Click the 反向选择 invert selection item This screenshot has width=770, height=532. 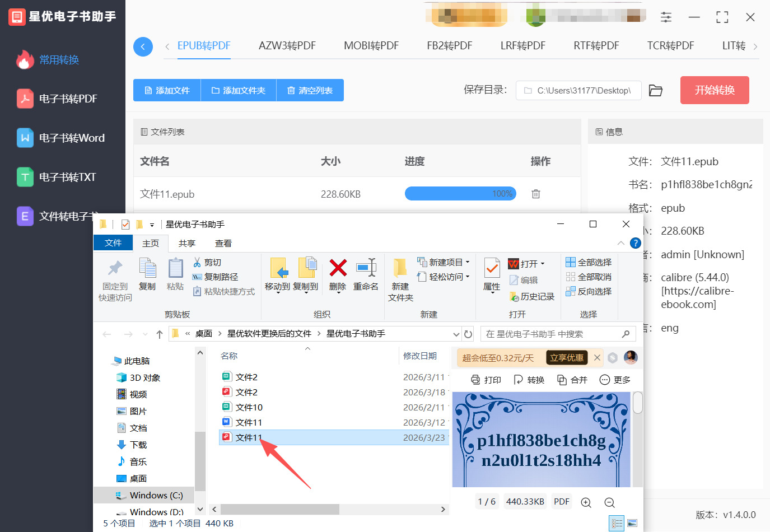coord(589,291)
